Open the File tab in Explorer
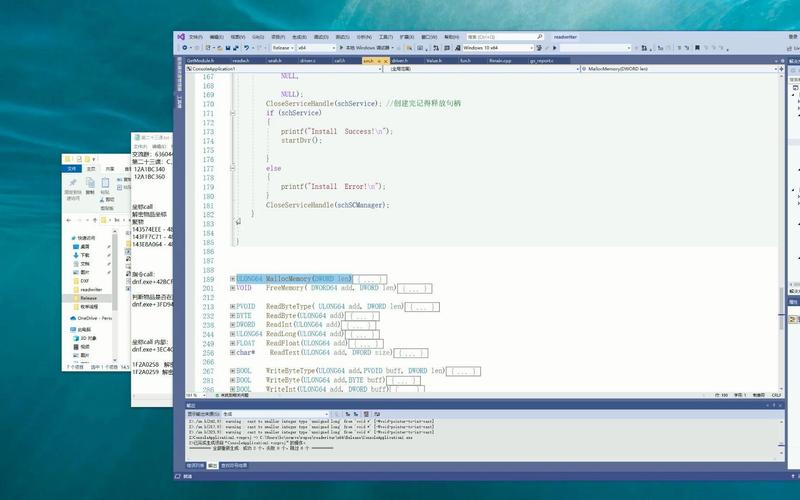 (x=71, y=169)
